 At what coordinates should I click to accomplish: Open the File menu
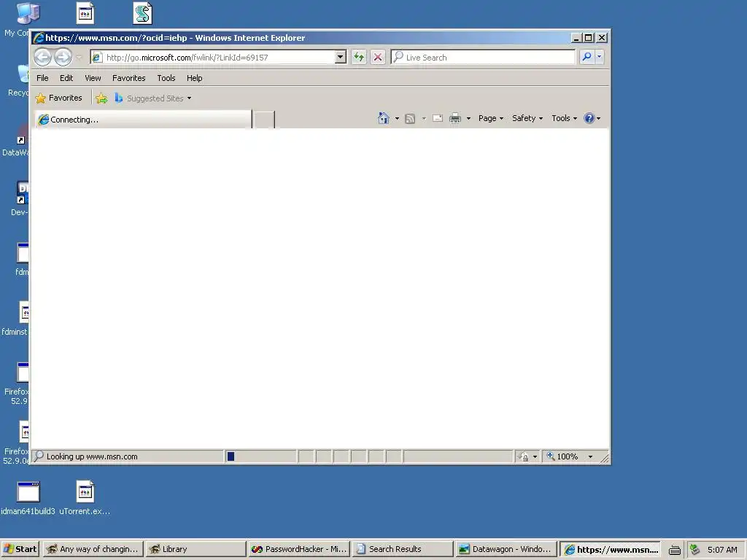point(42,78)
